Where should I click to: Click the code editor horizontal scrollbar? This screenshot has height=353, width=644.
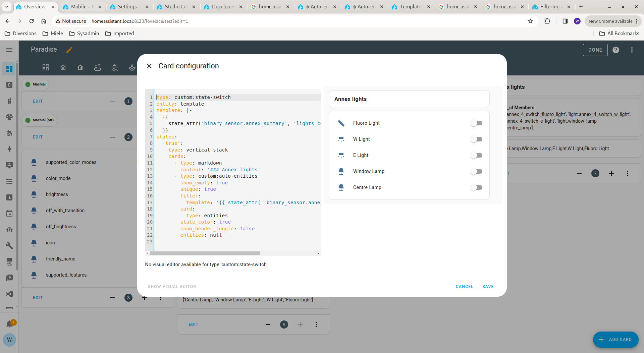[205, 253]
